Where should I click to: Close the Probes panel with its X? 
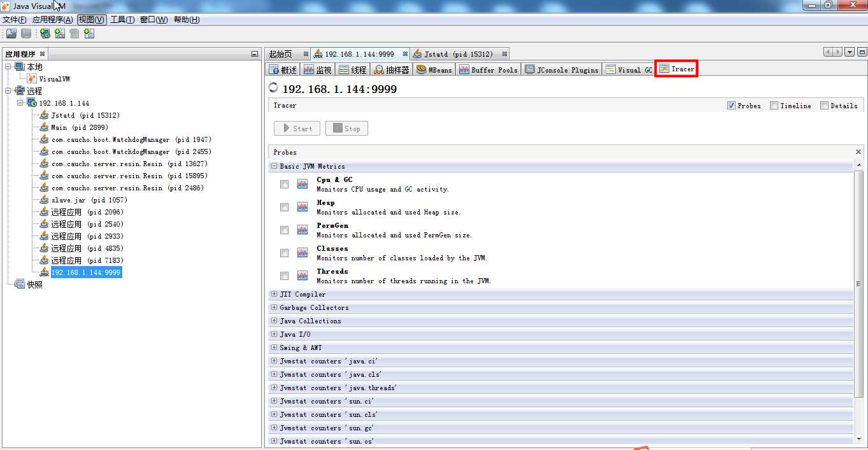point(858,152)
